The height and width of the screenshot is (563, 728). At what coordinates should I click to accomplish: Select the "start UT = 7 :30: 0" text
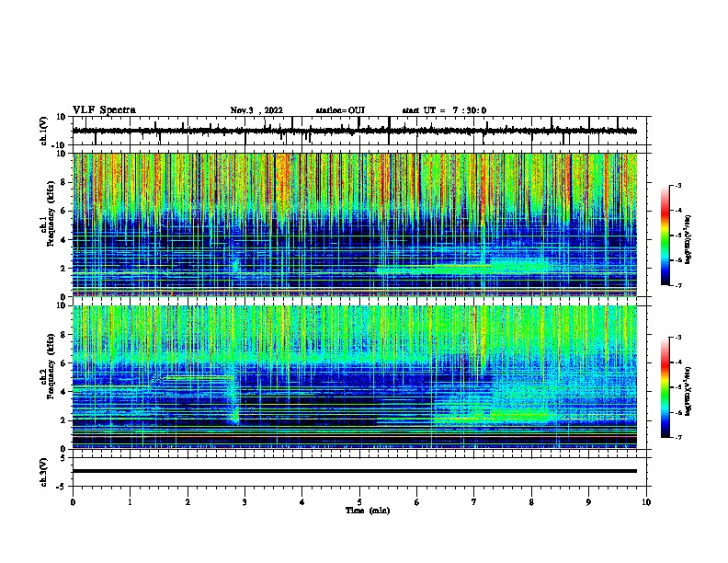[x=444, y=110]
